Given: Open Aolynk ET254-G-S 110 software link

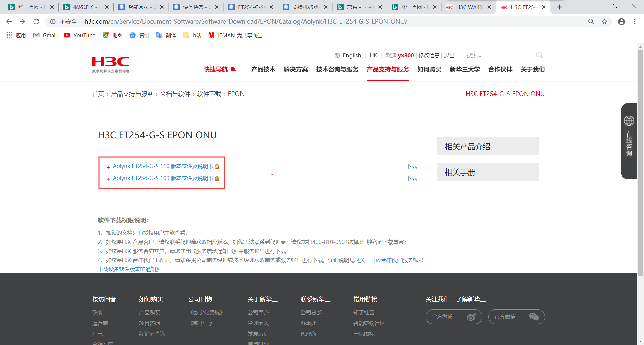Looking at the screenshot, I should 163,166.
